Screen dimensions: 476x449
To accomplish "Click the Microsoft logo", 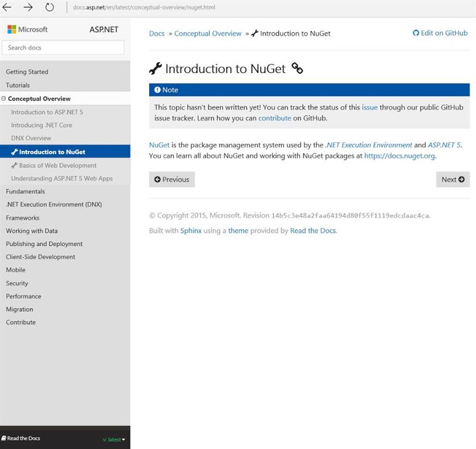I will (x=27, y=29).
